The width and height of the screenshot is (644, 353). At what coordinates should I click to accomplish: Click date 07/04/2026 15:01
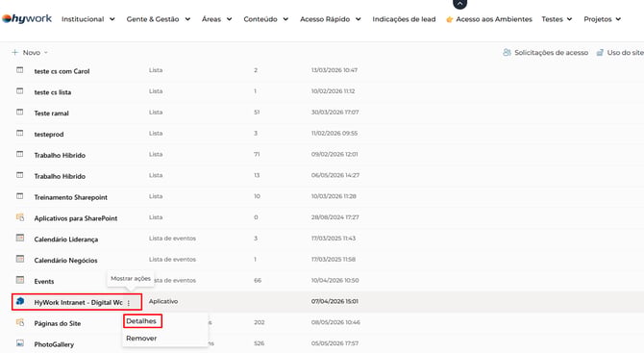[334, 301]
